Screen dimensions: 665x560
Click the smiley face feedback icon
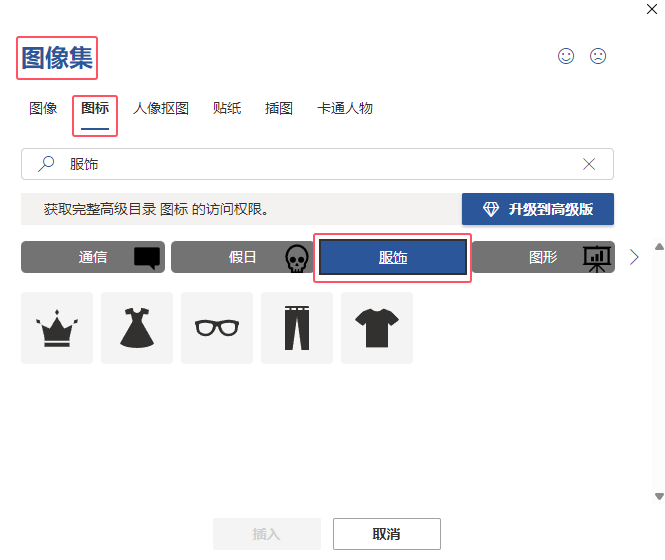tap(566, 56)
